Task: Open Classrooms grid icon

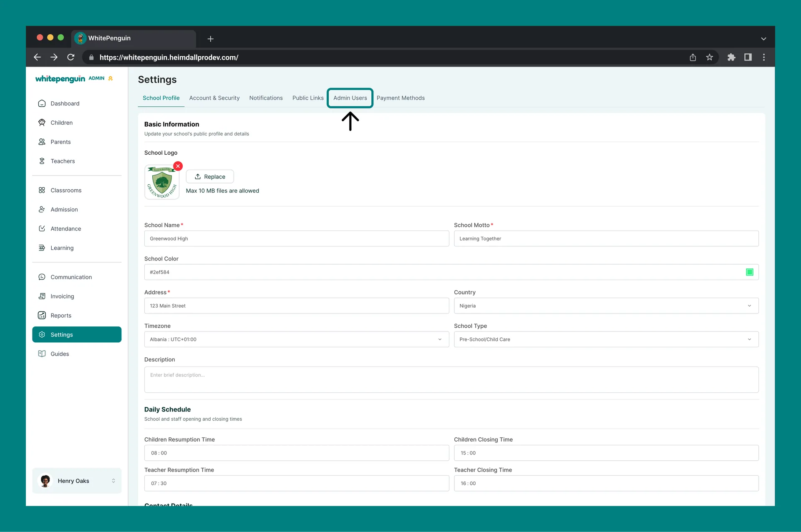Action: tap(42, 190)
